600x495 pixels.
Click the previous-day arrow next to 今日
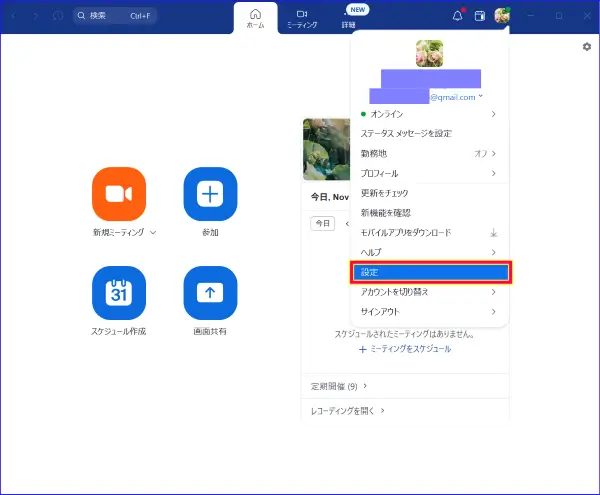click(347, 223)
